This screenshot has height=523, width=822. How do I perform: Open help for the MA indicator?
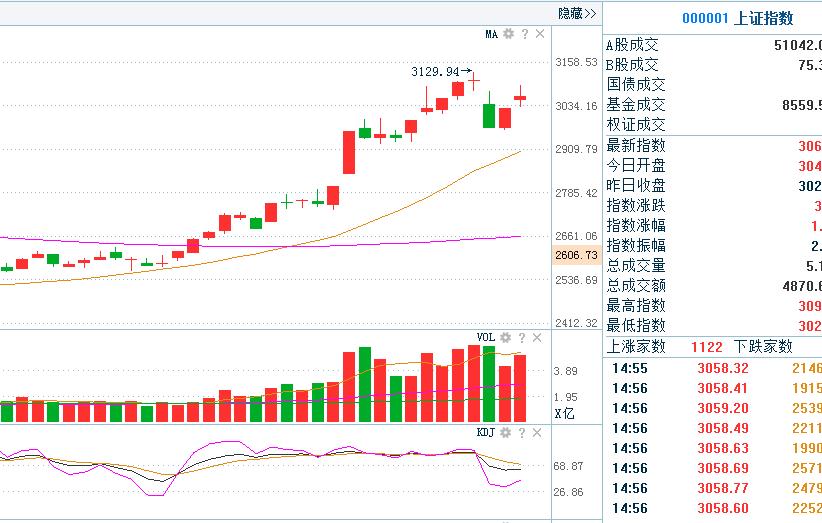(x=524, y=34)
